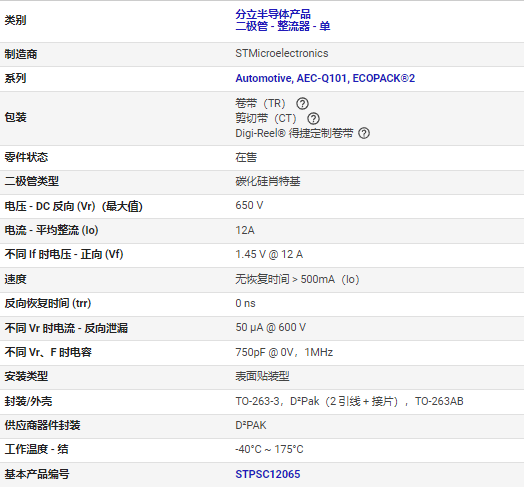Screen dimensions: 524x487
Task: Click the help icon beside 剪切带 (CT)
Action: pos(313,118)
